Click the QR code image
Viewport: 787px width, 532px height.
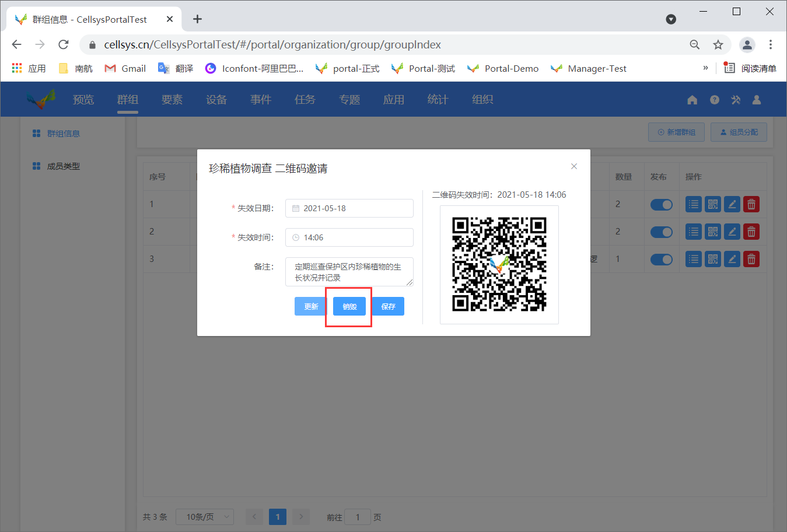point(499,264)
